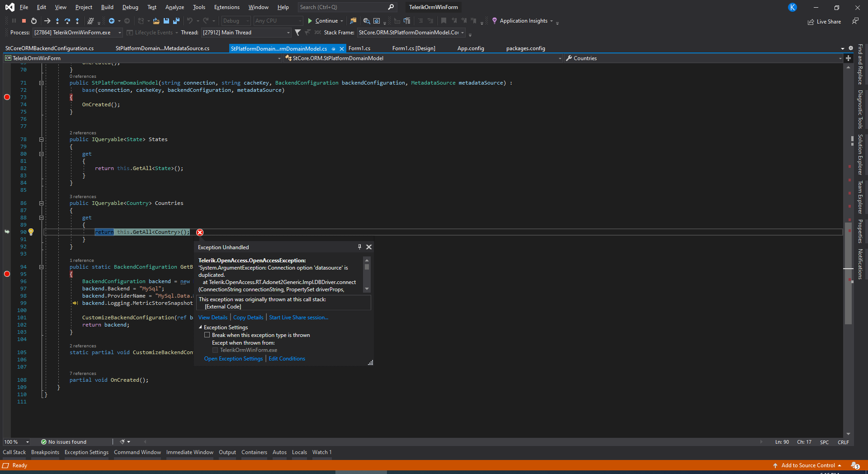Click the lightbulb quick actions icon

[31, 232]
